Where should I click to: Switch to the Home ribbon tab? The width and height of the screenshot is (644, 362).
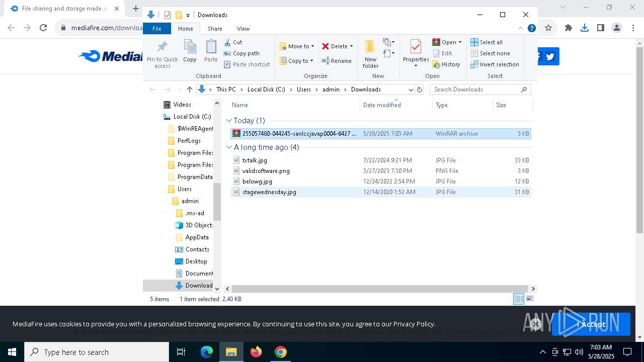pos(186,29)
